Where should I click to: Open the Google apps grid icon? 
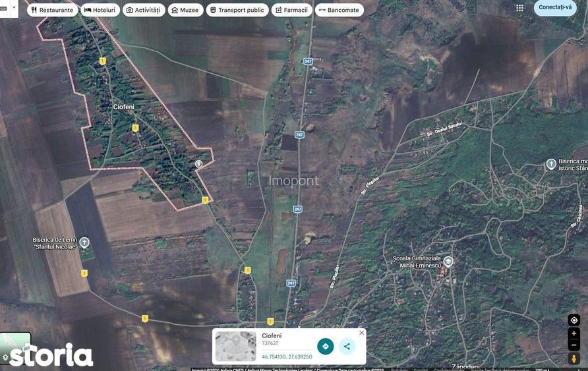519,9
